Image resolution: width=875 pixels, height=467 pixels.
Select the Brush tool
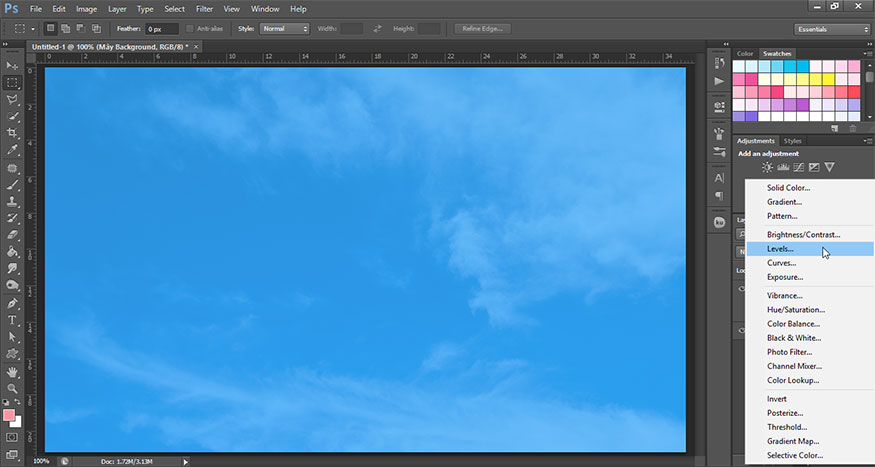click(x=12, y=185)
